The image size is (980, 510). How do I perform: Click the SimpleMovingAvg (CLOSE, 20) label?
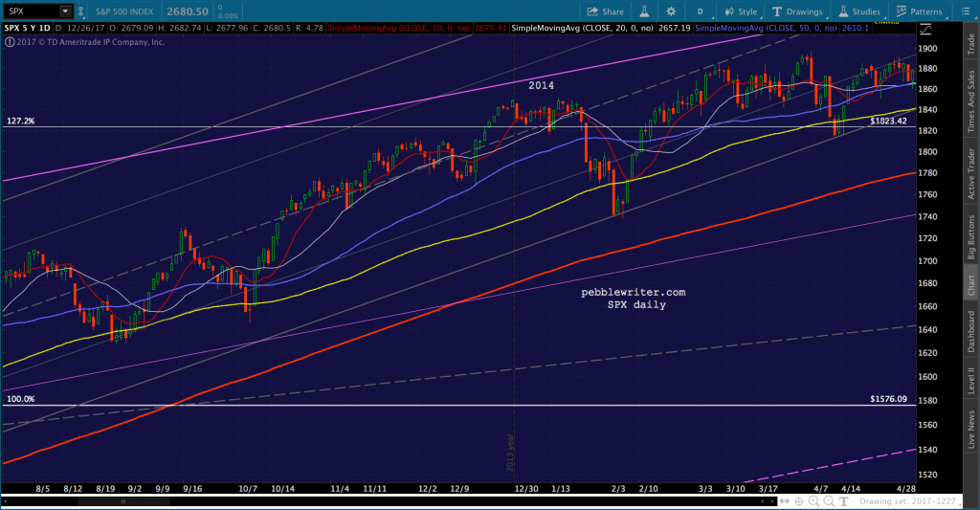coord(583,28)
